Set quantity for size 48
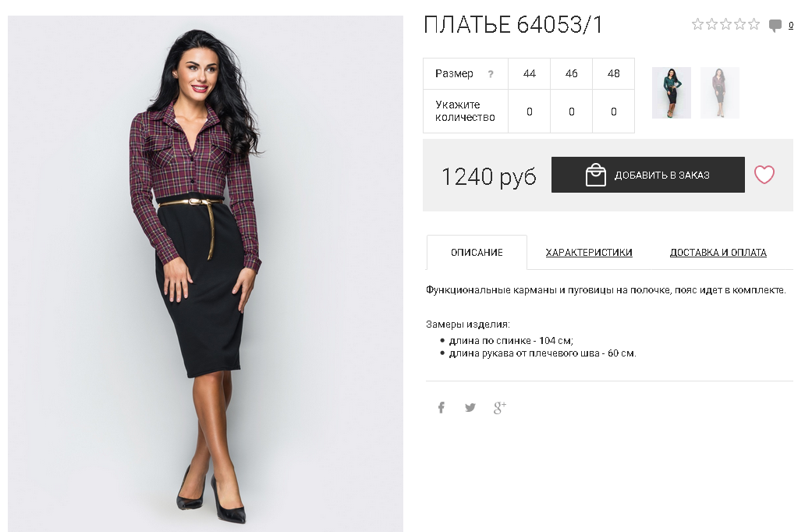805x532 pixels. point(614,112)
